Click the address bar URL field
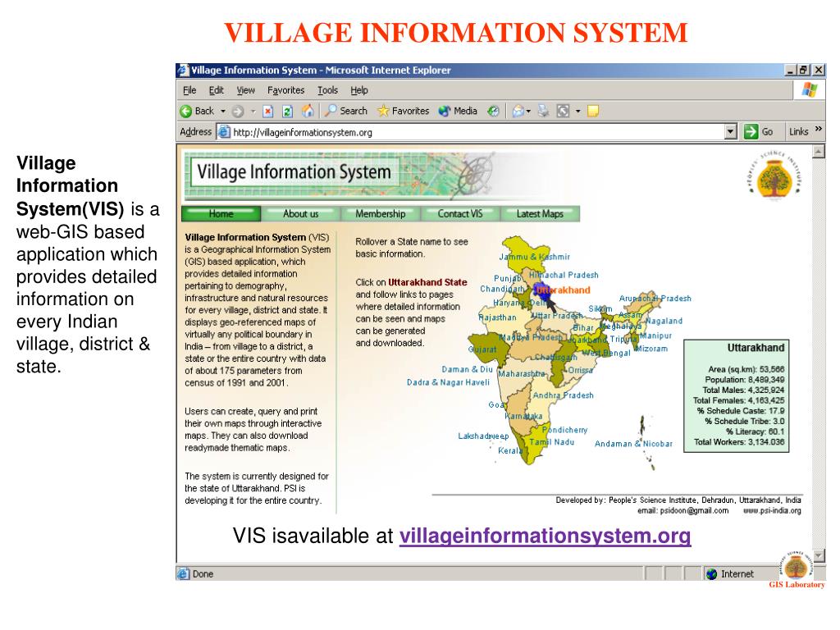This screenshot has height=630, width=840. point(470,132)
